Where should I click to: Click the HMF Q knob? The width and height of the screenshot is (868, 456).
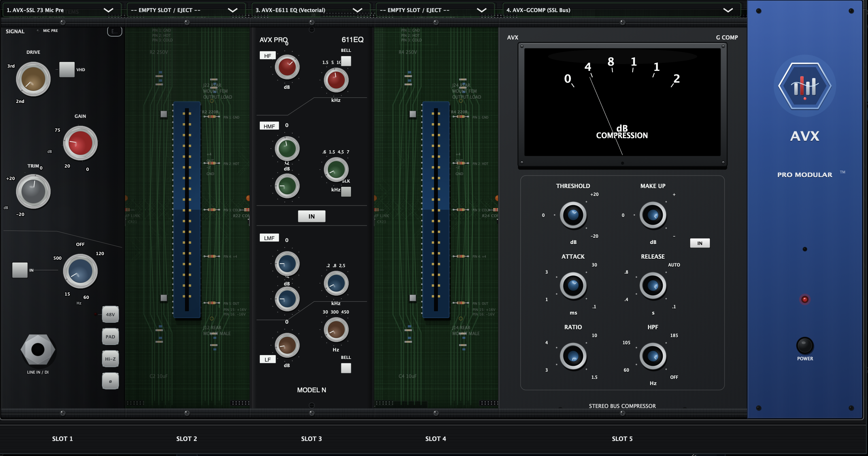[x=287, y=186]
